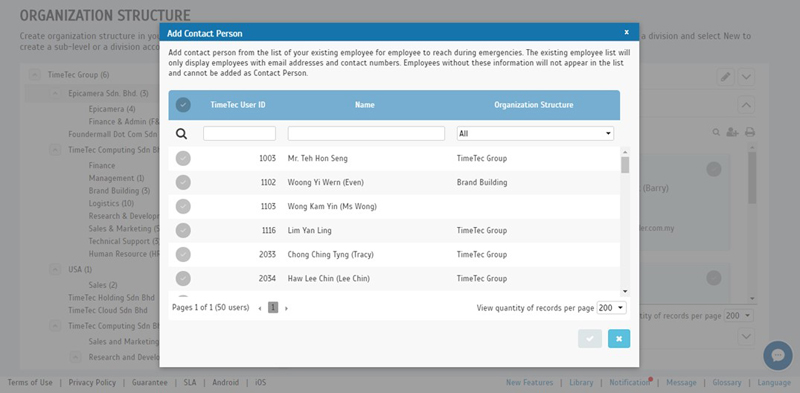The width and height of the screenshot is (800, 393).
Task: Click the employee list scrollbar down arrow
Action: [625, 291]
